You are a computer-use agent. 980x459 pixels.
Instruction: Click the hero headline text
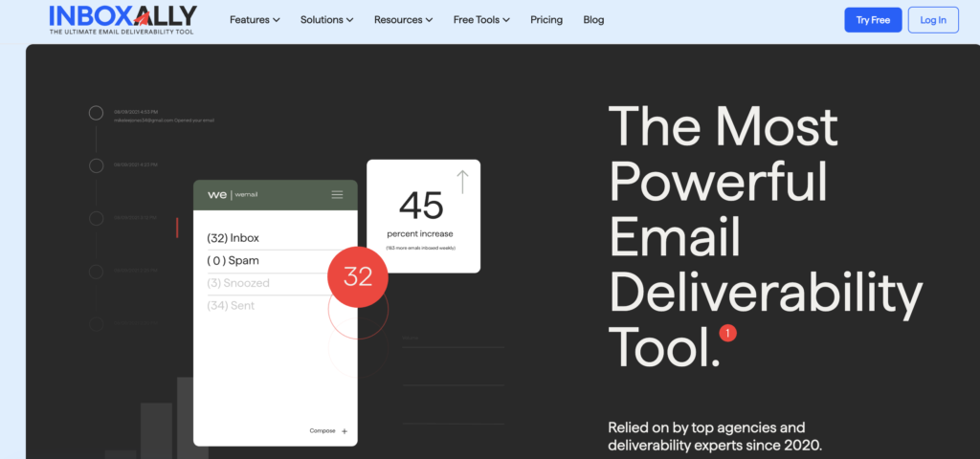pyautogui.click(x=765, y=235)
